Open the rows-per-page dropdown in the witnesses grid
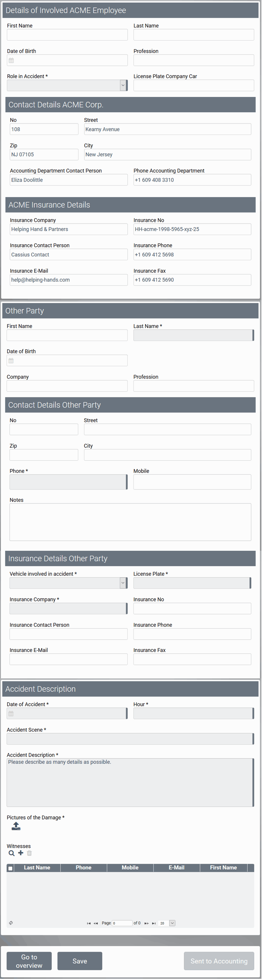This screenshot has height=980, width=262. 172,923
